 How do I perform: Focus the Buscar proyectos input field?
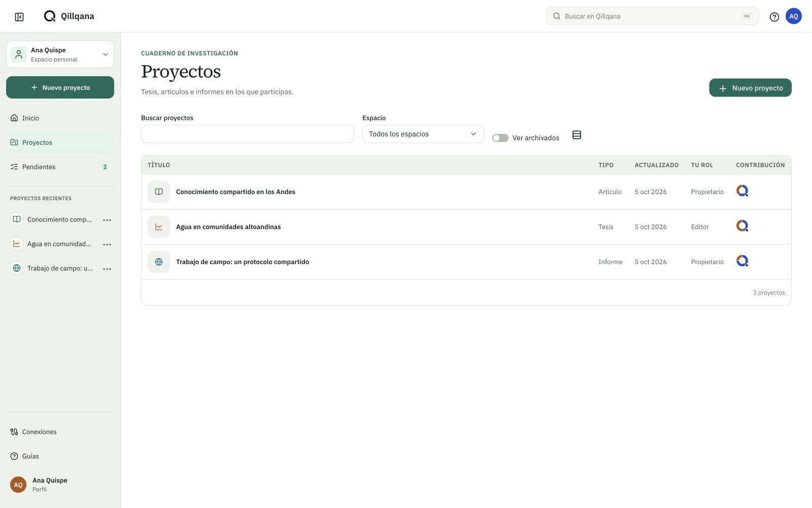click(247, 134)
